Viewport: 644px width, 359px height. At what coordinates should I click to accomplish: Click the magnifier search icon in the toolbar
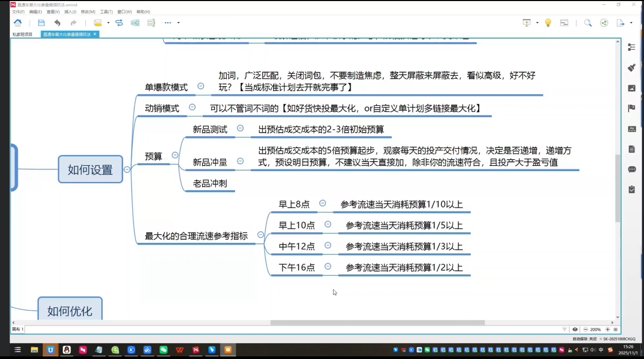point(588,23)
